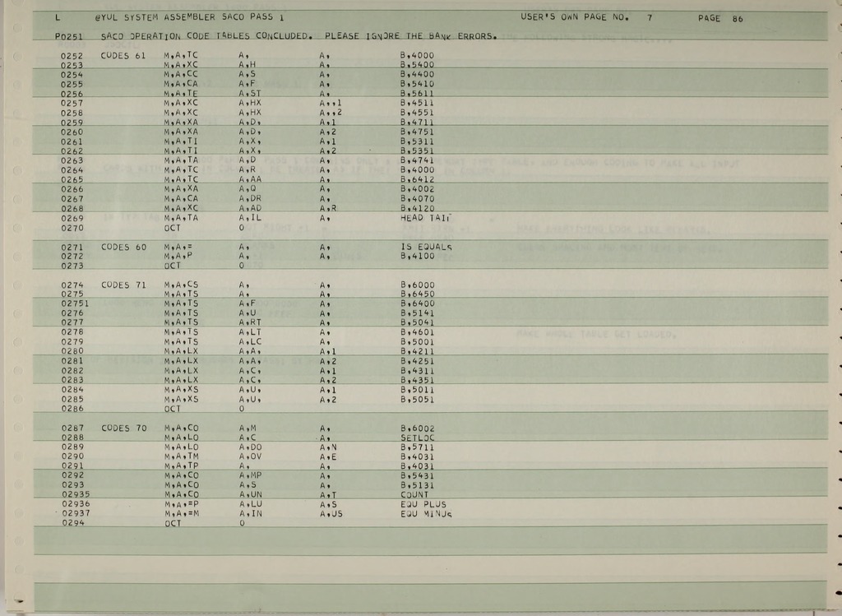Viewport: 842px width, 616px height.
Task: Click value 'B,5400' on line 0253
Action: coord(417,65)
